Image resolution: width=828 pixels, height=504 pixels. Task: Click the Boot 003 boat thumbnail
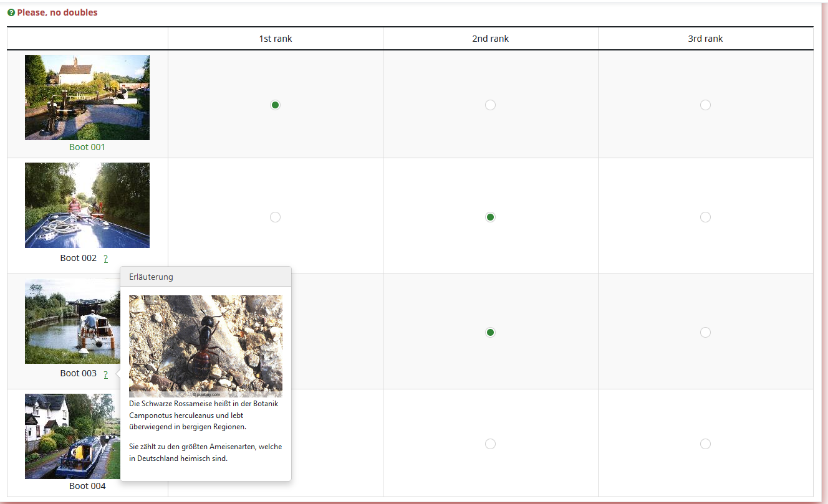(x=72, y=321)
